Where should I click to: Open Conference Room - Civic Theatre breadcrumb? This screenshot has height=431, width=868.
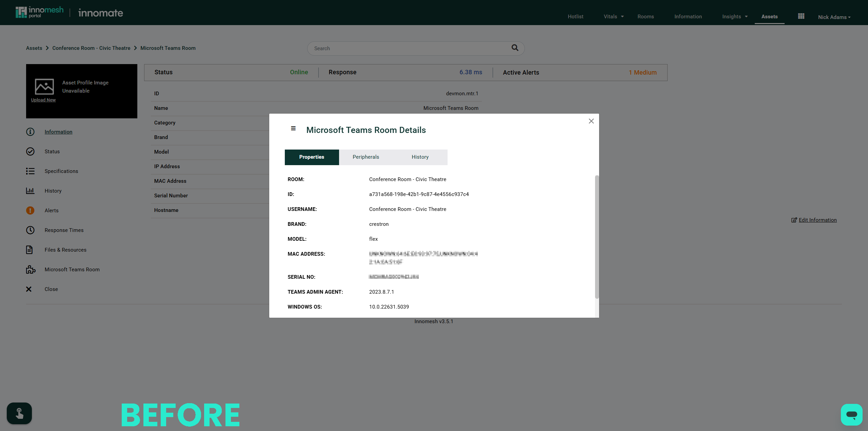[91, 48]
